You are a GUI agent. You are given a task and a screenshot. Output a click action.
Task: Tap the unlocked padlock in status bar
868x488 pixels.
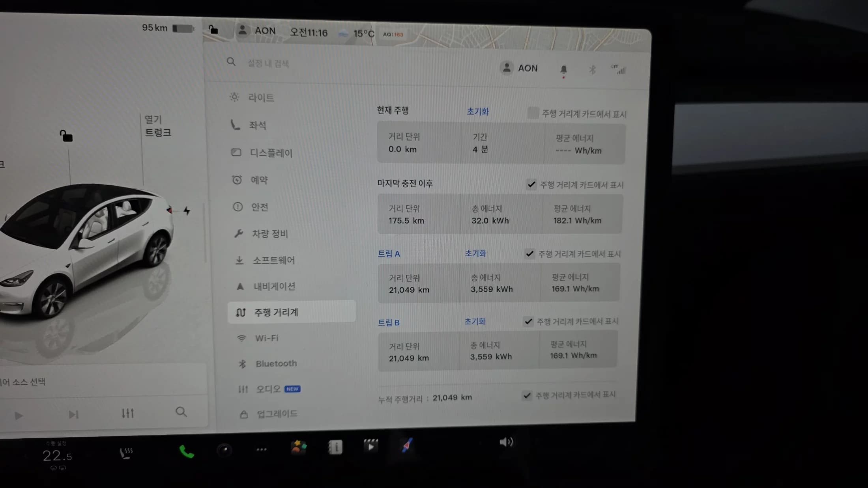coord(213,30)
